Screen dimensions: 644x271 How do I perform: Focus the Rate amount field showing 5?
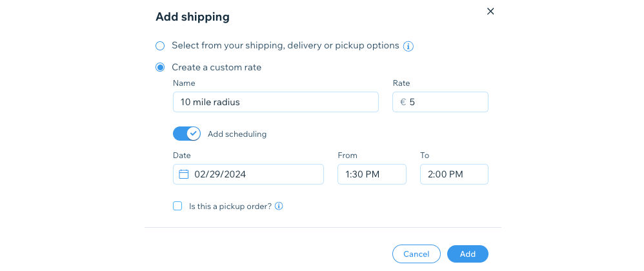click(x=440, y=102)
